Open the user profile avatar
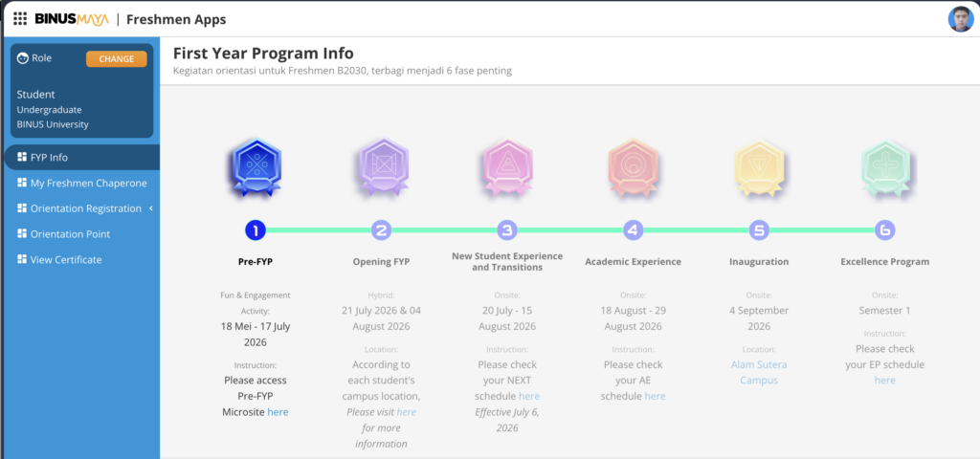Viewport: 980px width, 459px height. [961, 19]
